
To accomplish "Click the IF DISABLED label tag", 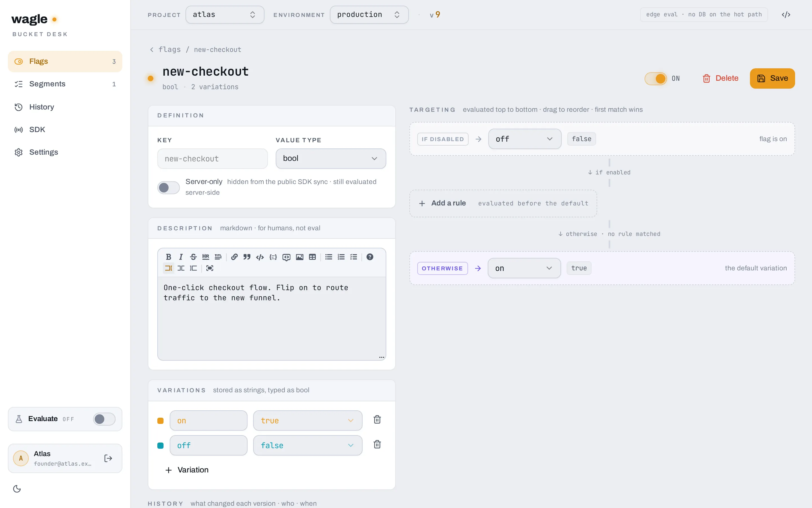I will 443,139.
